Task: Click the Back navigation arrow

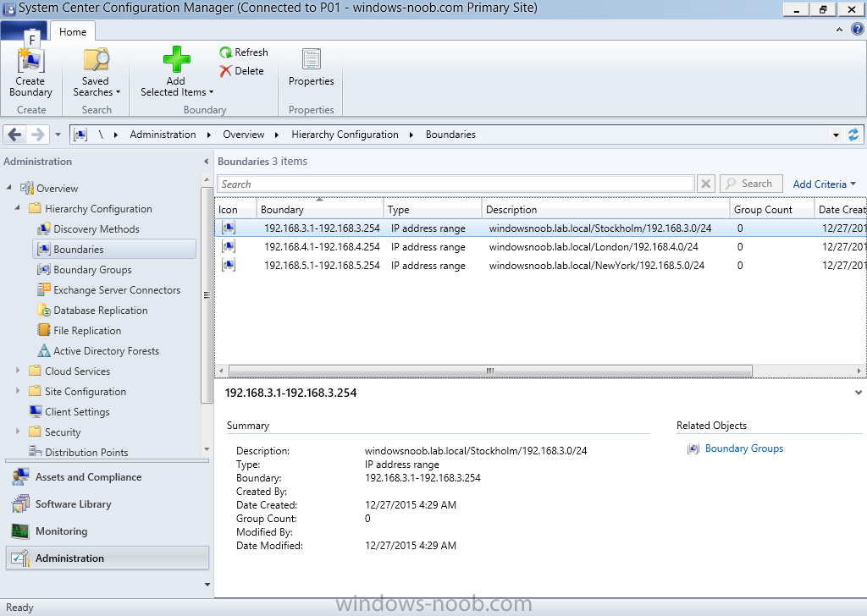Action: pos(15,135)
